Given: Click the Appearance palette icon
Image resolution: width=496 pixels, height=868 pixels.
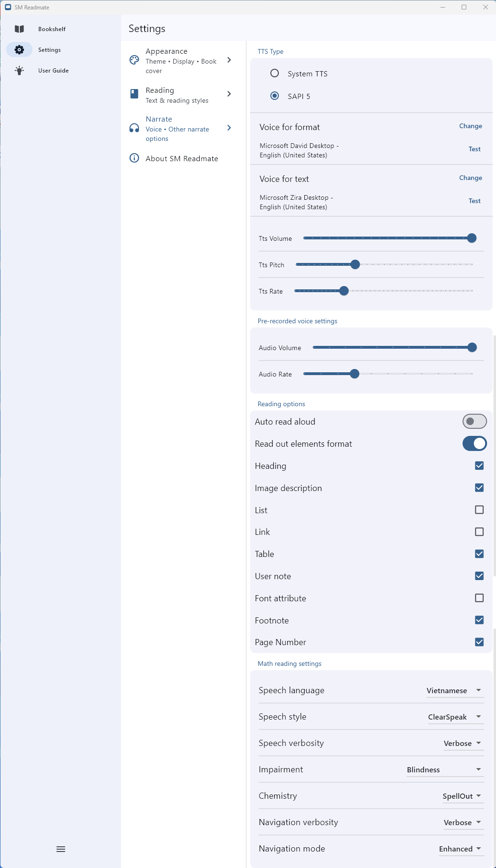Looking at the screenshot, I should (133, 60).
